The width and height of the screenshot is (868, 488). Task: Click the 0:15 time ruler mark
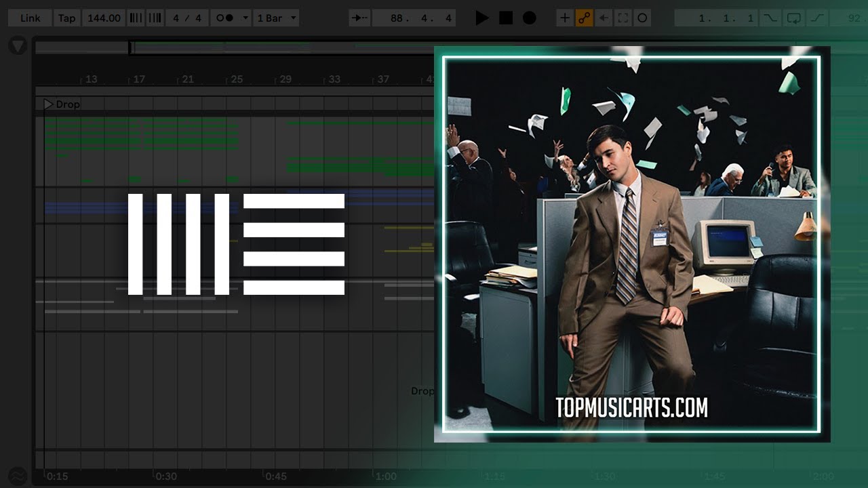coord(57,476)
